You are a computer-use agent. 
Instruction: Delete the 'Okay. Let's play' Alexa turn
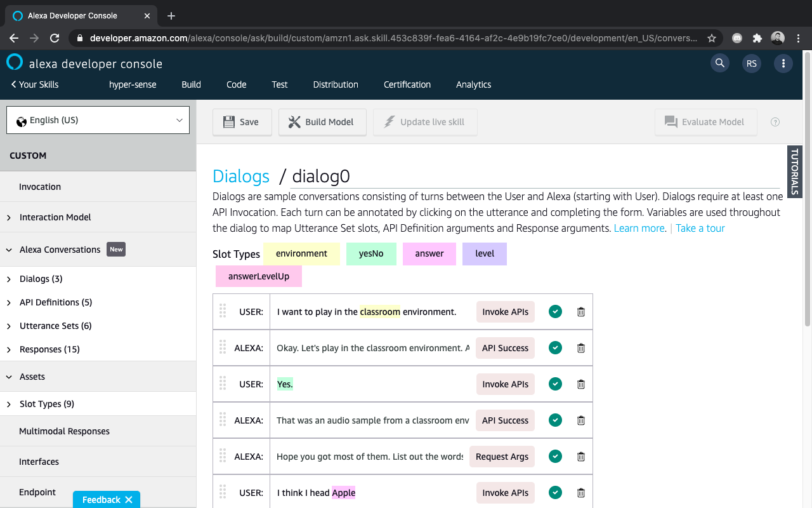[580, 348]
